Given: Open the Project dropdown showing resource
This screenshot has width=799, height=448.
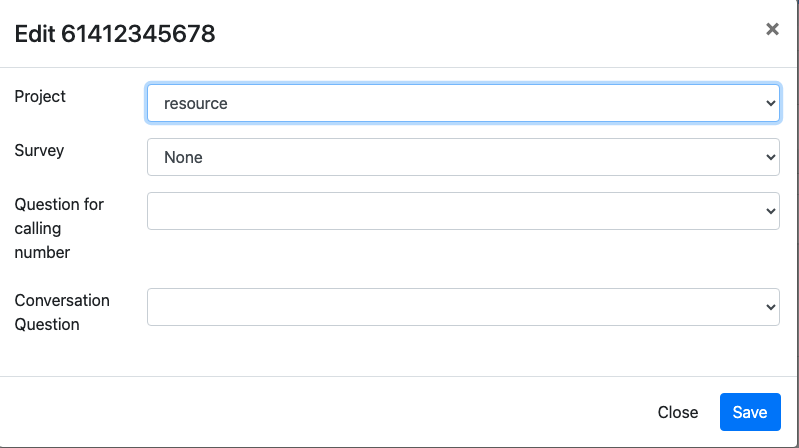Looking at the screenshot, I should tap(462, 103).
